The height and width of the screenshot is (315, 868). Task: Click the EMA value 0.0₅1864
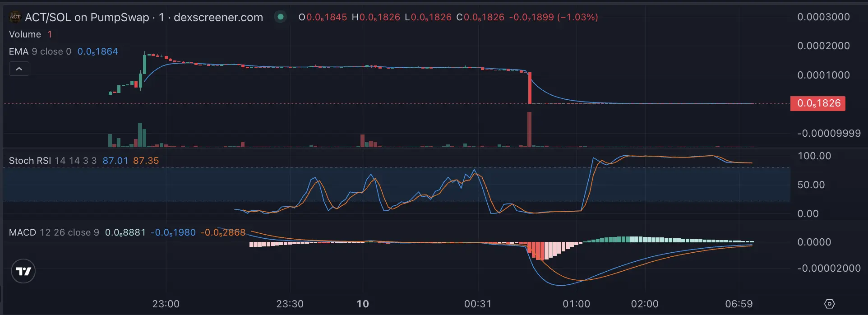[98, 51]
